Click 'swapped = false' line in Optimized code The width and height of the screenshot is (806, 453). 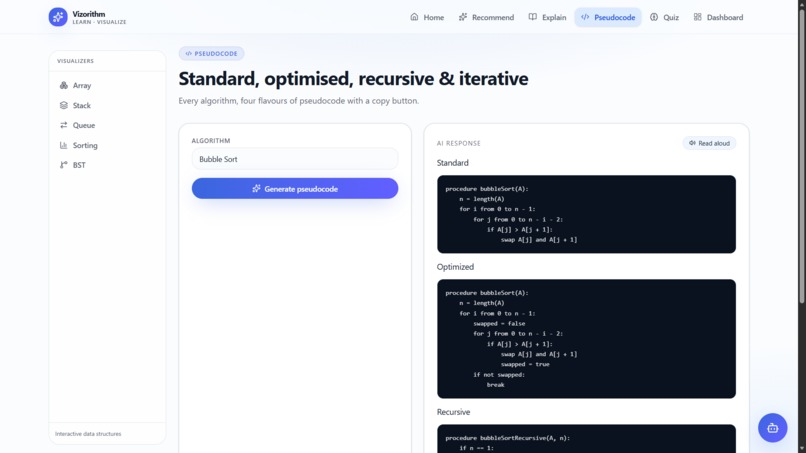pyautogui.click(x=499, y=323)
